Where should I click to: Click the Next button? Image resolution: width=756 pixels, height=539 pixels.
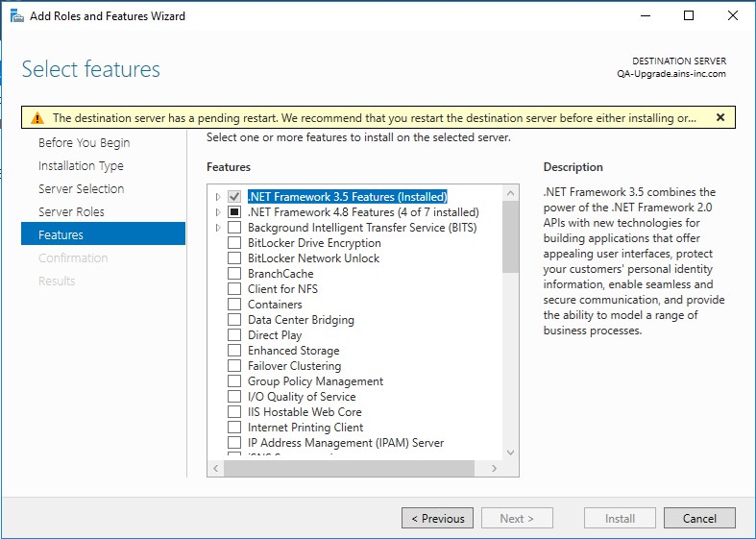pyautogui.click(x=517, y=518)
